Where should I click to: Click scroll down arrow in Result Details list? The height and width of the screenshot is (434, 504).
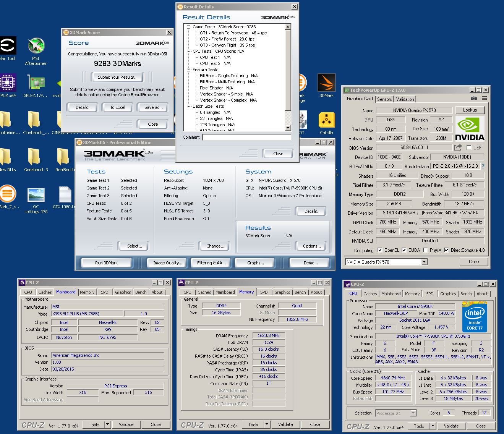(288, 128)
